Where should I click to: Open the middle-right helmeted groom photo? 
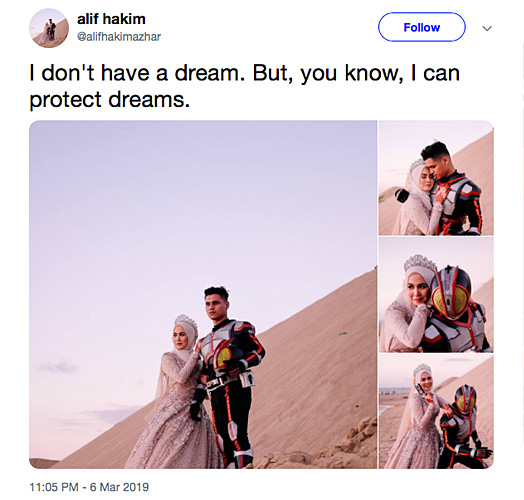coord(436,295)
